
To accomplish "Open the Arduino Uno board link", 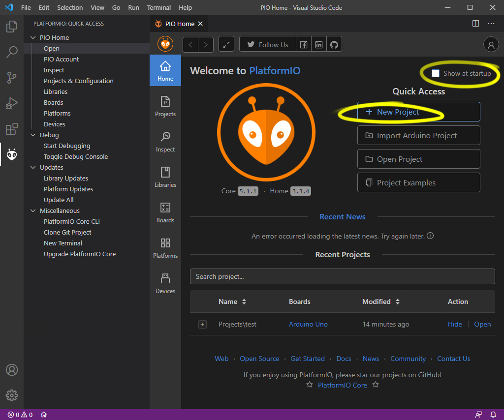I will click(x=308, y=324).
